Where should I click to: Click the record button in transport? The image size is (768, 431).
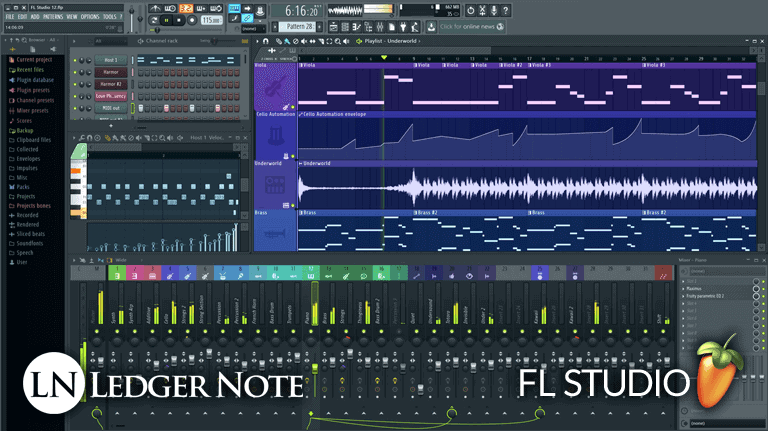click(x=192, y=20)
